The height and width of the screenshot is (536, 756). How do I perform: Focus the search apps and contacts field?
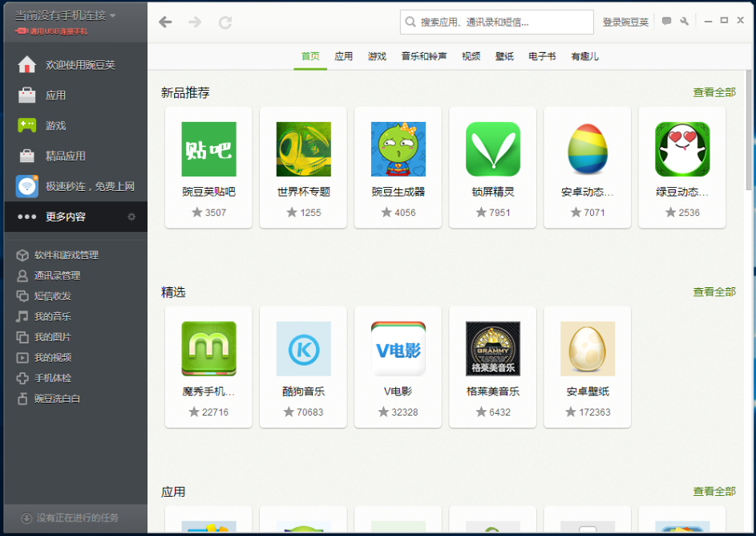[x=496, y=22]
